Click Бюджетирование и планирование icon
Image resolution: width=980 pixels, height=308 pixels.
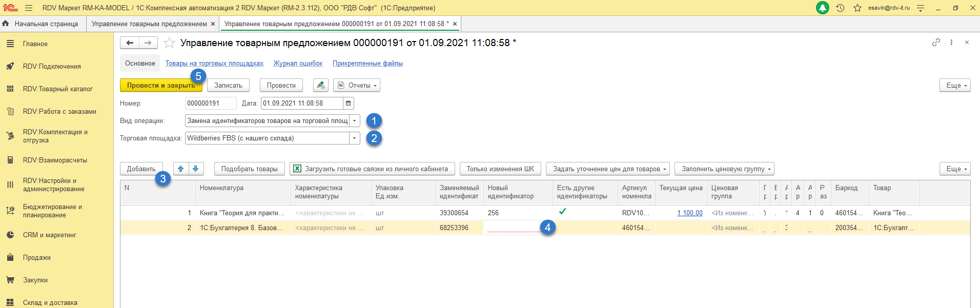coord(10,211)
